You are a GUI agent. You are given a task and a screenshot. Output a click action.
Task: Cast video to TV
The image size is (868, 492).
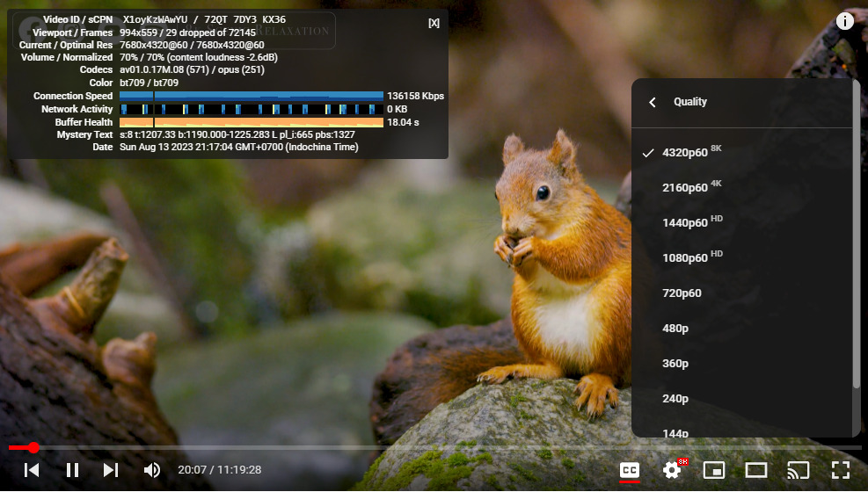point(798,470)
